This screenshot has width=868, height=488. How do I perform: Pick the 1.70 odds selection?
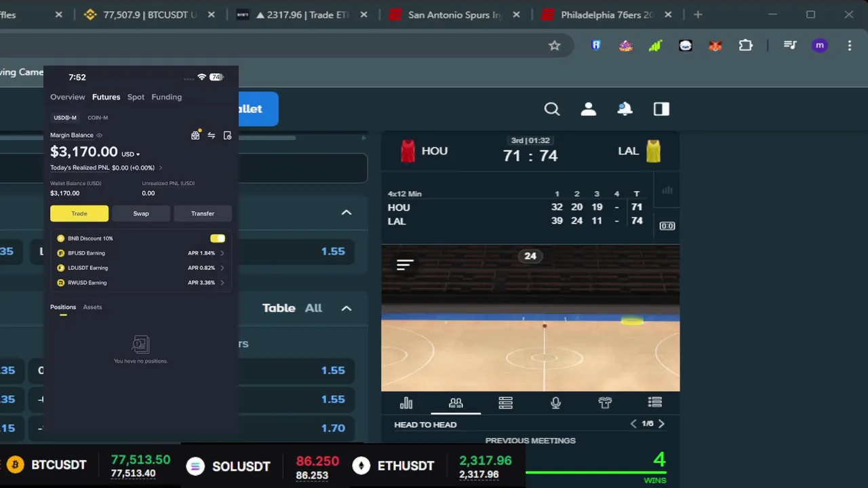click(x=333, y=428)
